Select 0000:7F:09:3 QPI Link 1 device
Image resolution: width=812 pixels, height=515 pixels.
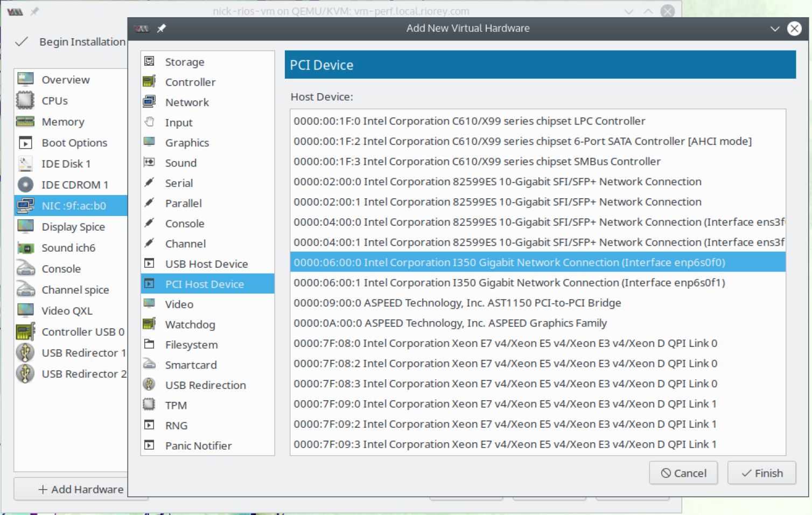538,444
